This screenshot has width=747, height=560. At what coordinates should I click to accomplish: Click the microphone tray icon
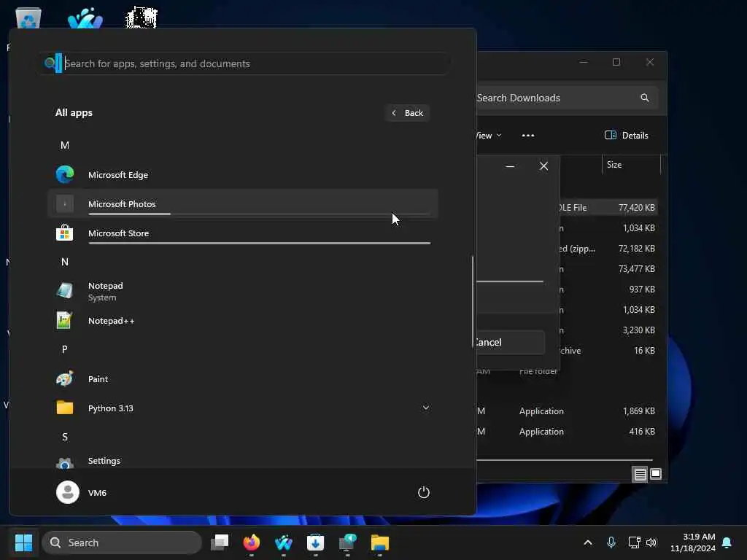pos(611,542)
